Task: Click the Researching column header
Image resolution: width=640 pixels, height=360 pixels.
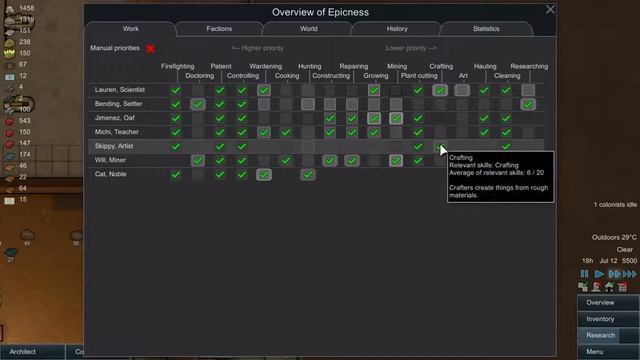Action: 529,66
